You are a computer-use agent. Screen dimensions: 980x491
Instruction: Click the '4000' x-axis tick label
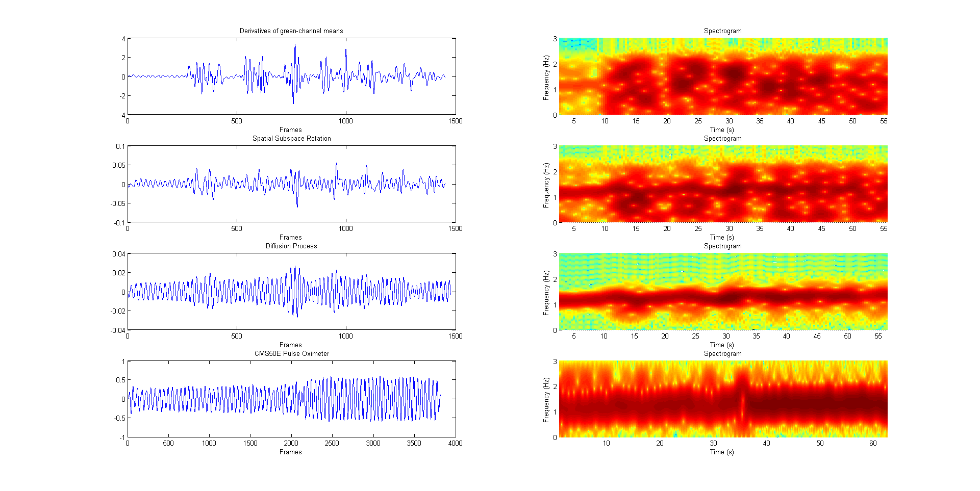[x=455, y=444]
